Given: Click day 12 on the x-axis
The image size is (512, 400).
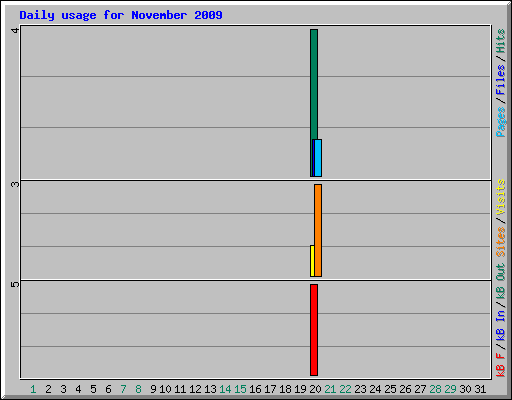Looking at the screenshot, I should [x=195, y=389].
